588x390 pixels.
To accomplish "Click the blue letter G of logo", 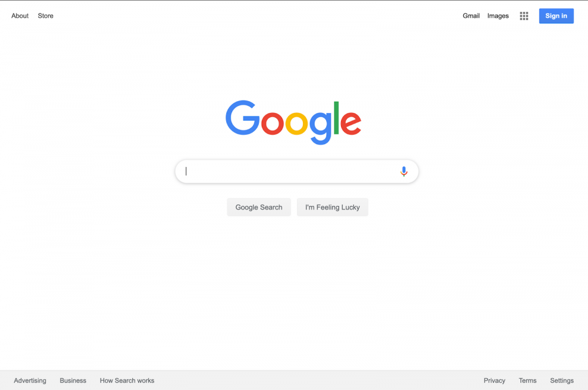I will (243, 118).
